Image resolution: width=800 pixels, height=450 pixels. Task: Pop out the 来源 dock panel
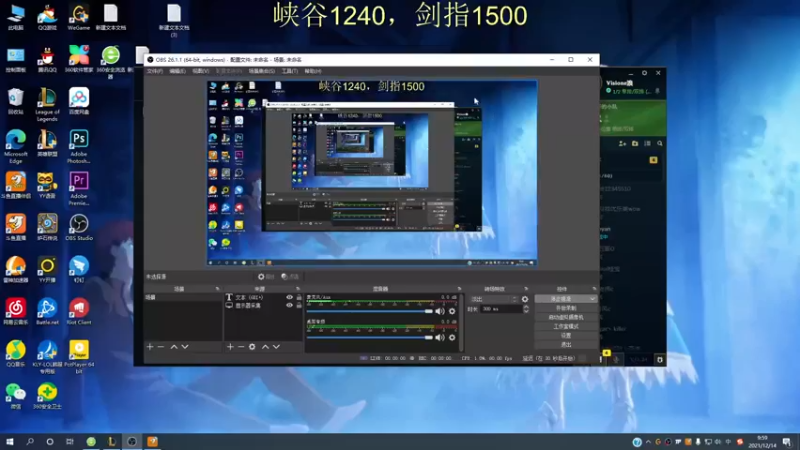coord(298,289)
